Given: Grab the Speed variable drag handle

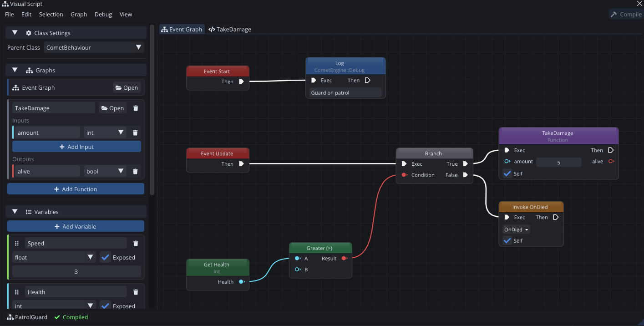Looking at the screenshot, I should (17, 243).
